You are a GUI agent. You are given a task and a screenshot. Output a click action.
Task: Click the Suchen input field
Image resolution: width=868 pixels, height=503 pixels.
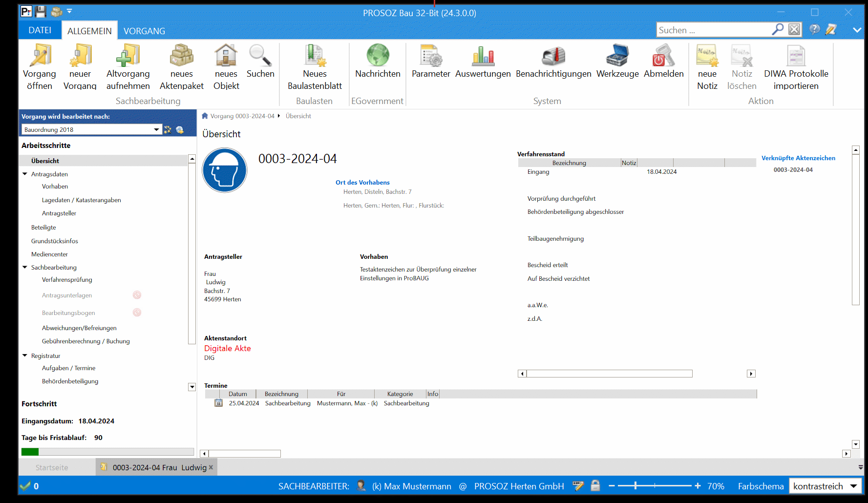click(714, 30)
